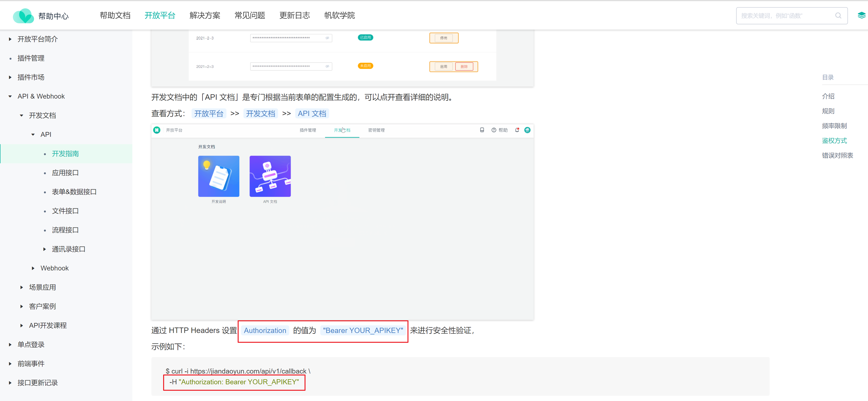
Task: Expand the 通讯录接口 tree node
Action: (44, 249)
